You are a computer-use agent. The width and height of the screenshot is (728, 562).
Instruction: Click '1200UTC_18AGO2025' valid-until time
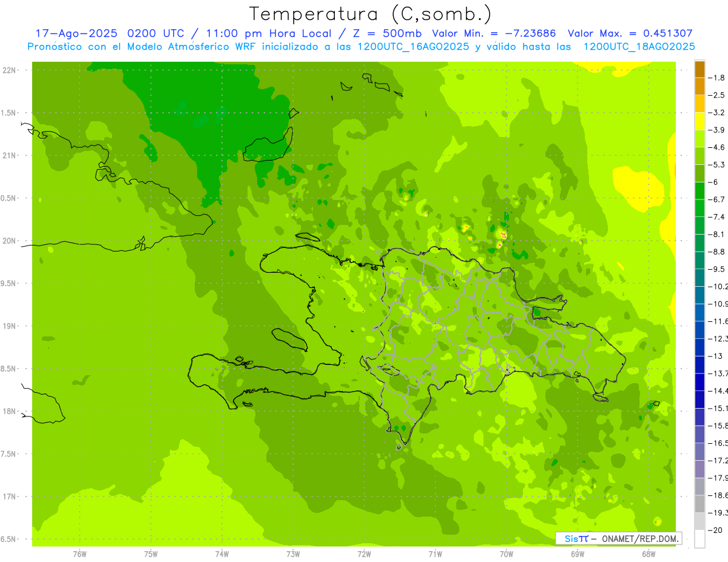coord(639,47)
